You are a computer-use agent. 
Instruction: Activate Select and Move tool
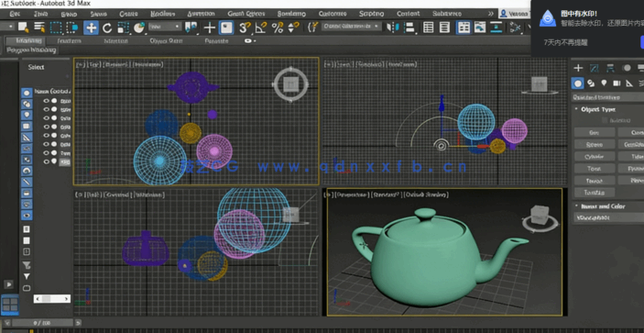click(91, 28)
